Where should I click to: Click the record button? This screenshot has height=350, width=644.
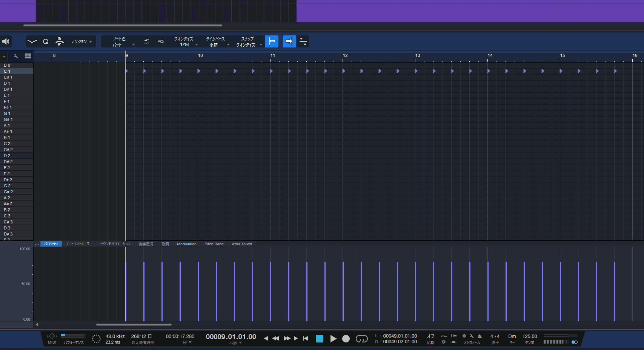(346, 339)
